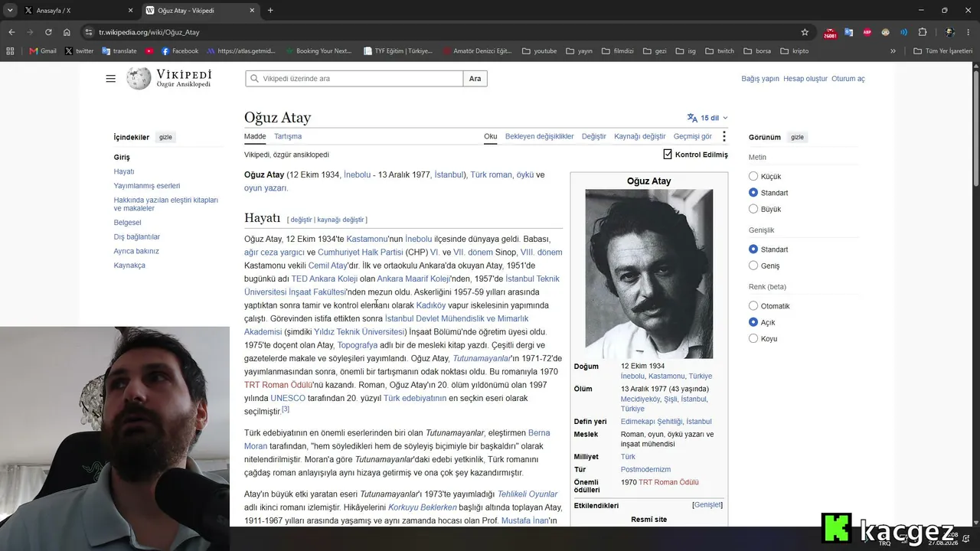Switch to the Tartışma tab
The image size is (980, 551).
coord(288,136)
